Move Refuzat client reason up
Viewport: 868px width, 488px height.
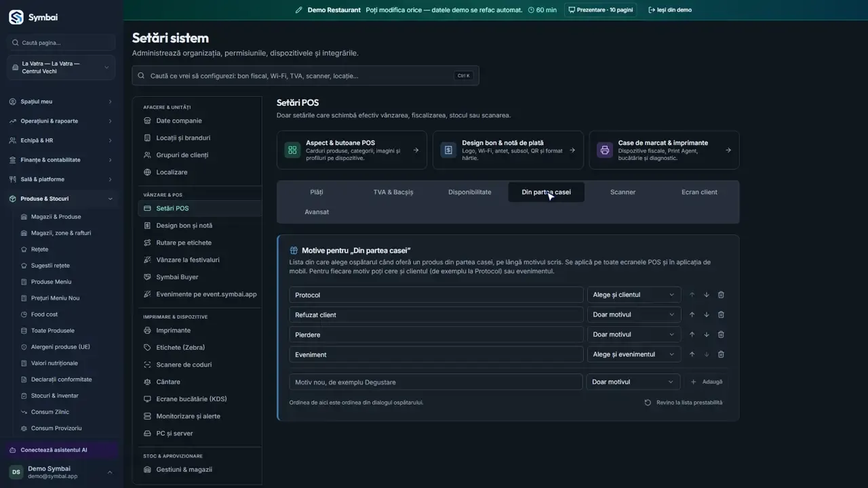[692, 314]
